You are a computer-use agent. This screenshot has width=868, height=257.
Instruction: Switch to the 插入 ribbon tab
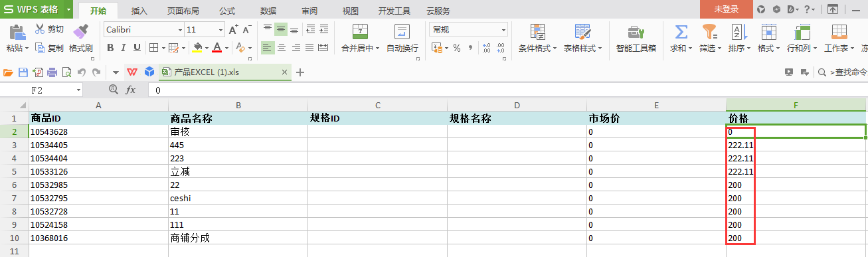pos(139,11)
